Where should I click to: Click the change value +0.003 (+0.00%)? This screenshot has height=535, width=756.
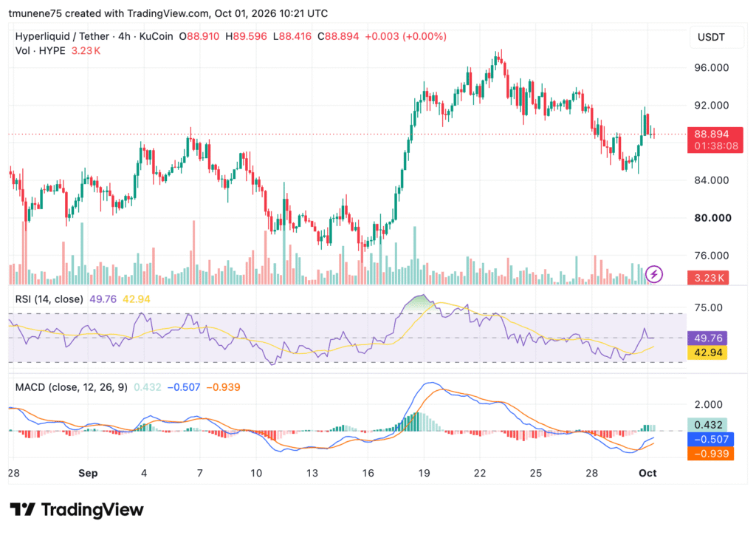405,36
